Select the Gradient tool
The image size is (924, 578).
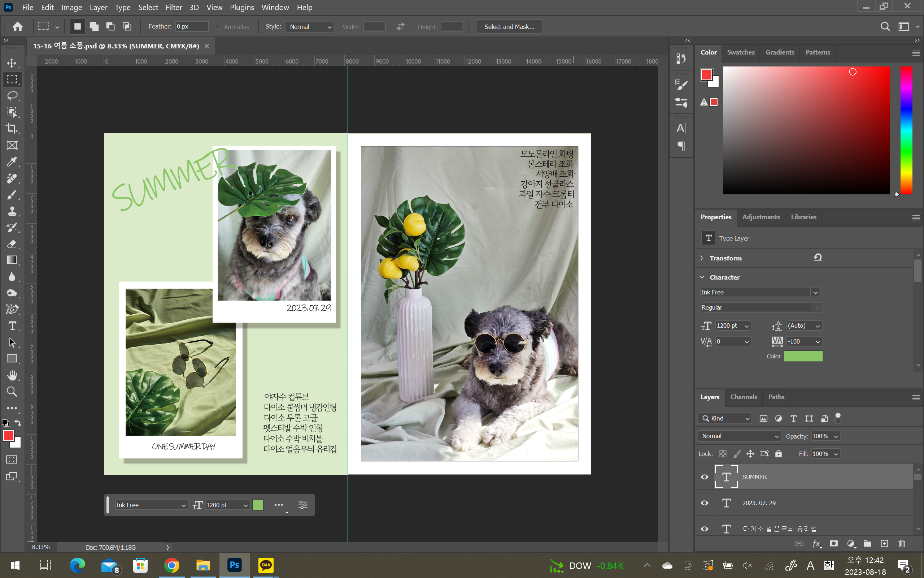[x=12, y=260]
